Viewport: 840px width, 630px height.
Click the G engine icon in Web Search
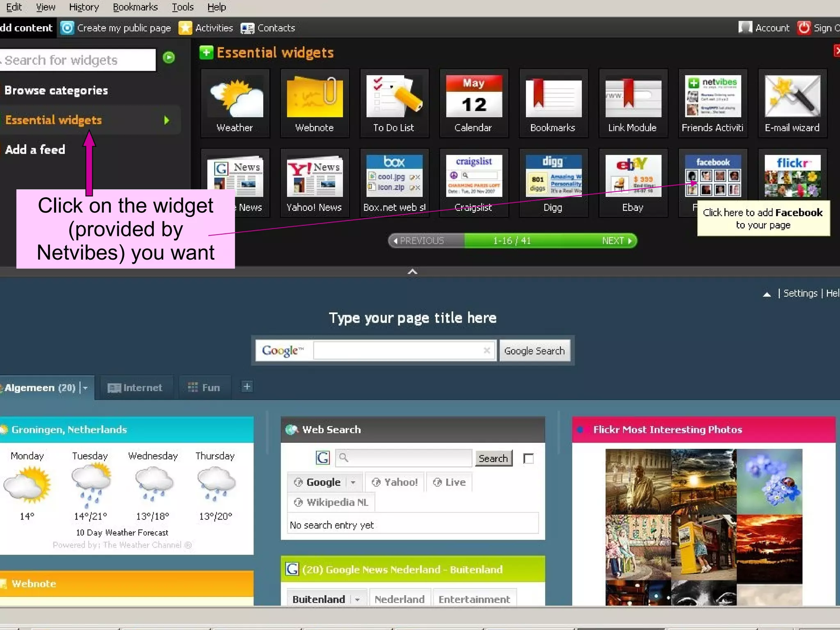323,458
